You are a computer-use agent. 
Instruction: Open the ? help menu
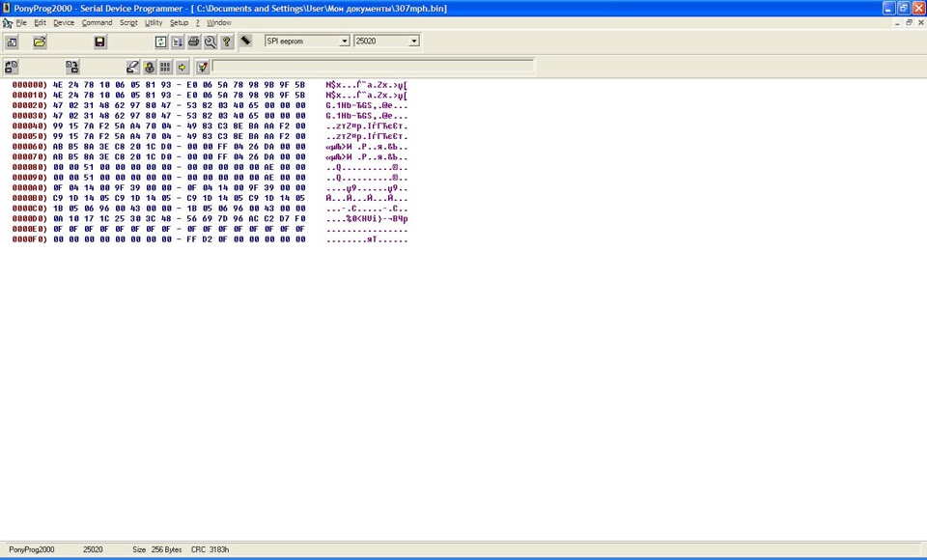pos(197,23)
